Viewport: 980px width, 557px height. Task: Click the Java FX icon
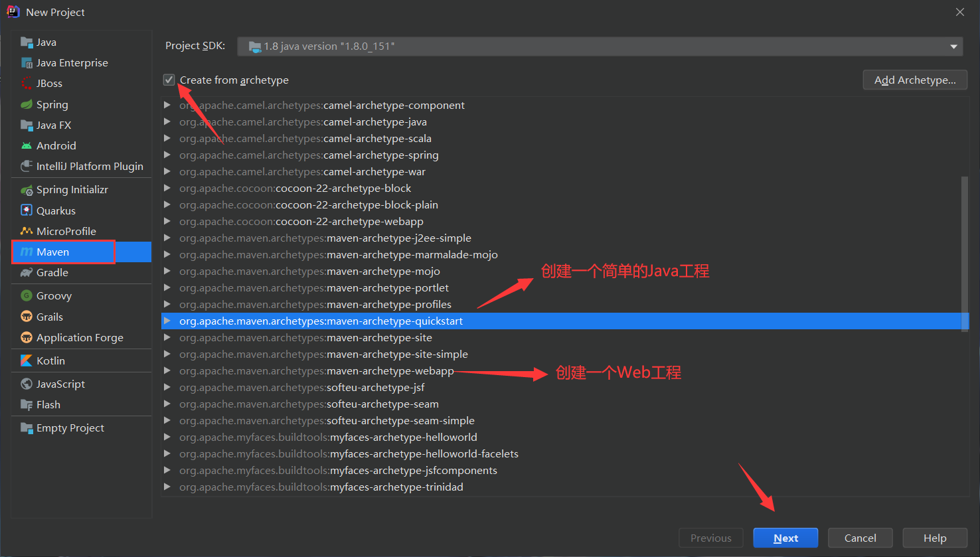click(x=27, y=125)
